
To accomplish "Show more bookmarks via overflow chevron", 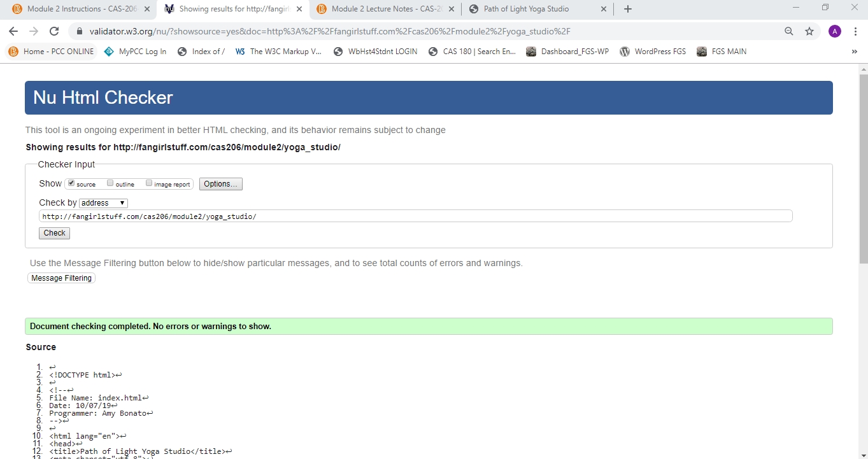I will click(x=854, y=52).
